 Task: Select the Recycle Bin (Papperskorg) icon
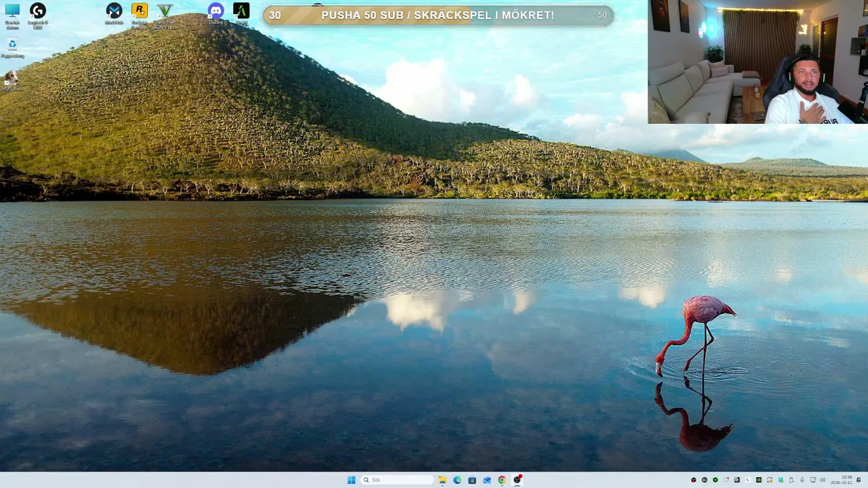tap(12, 48)
